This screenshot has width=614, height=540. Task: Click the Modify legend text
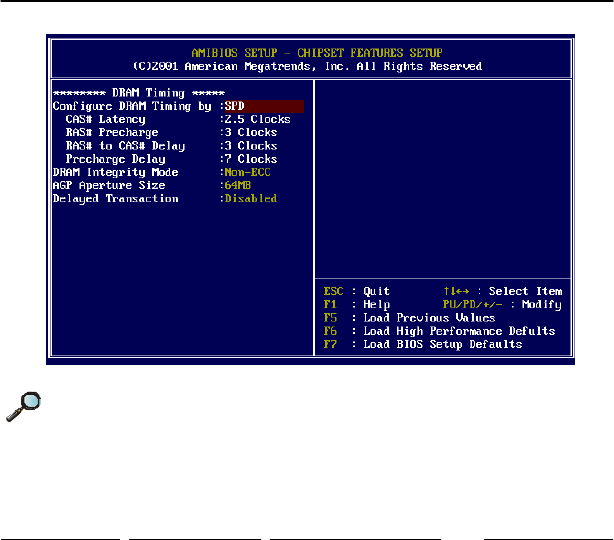tap(542, 305)
